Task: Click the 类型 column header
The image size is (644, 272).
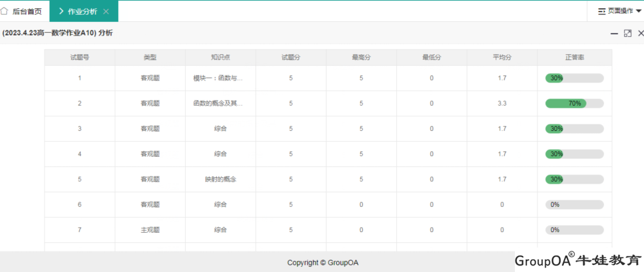Action: pyautogui.click(x=150, y=57)
